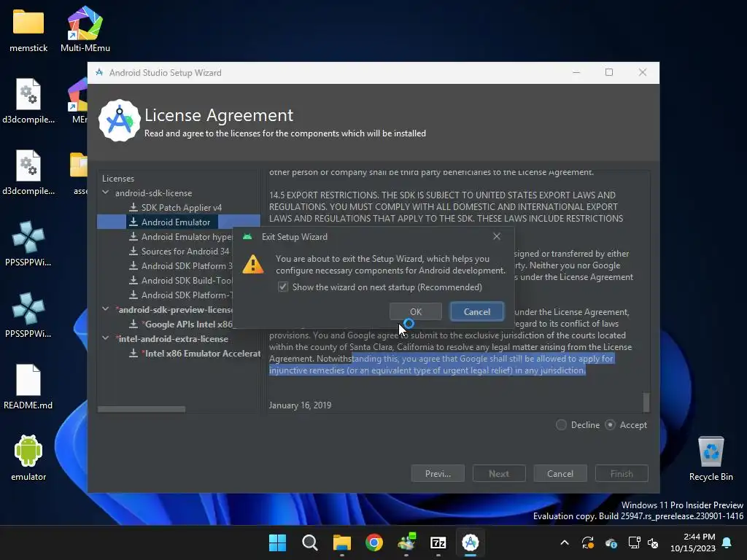Click the network tray icon
This screenshot has width=747, height=560.
pos(635,542)
